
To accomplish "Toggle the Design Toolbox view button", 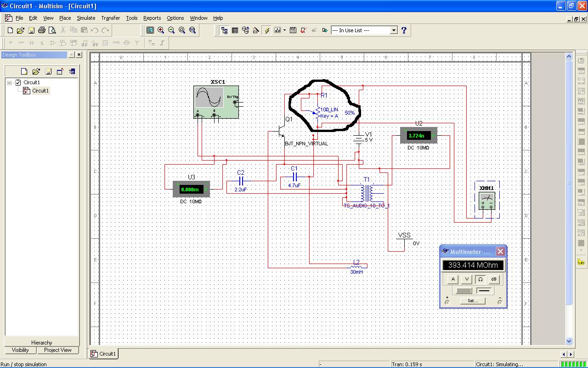I will [224, 30].
